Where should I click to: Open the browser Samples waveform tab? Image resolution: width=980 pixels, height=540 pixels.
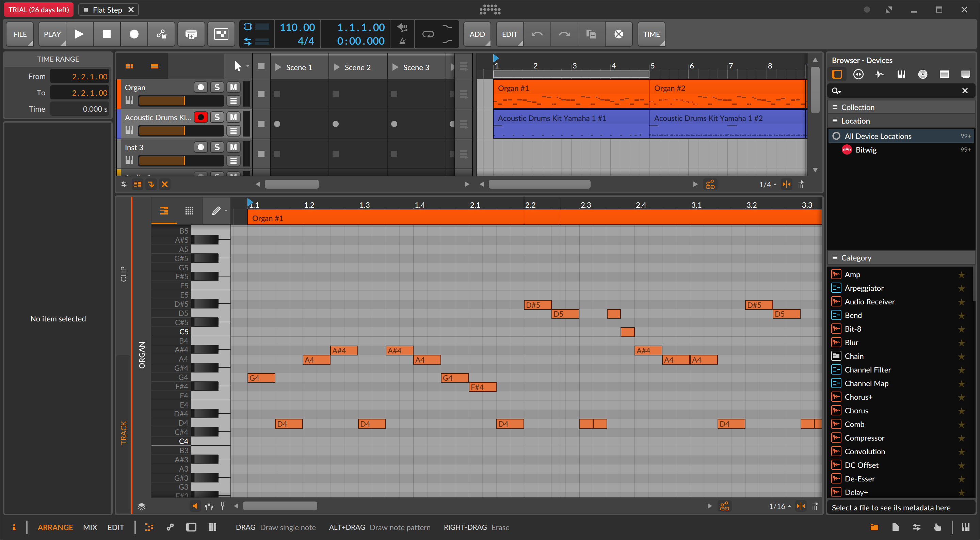pos(880,74)
